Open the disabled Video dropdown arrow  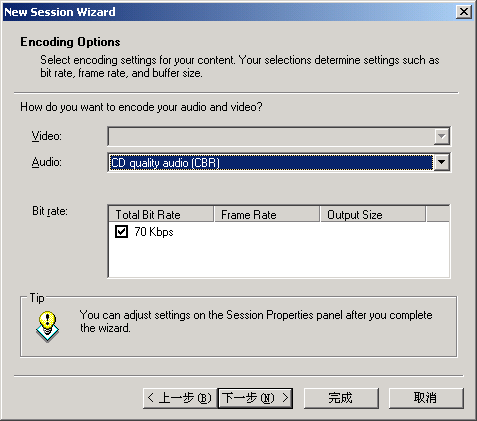[x=441, y=136]
